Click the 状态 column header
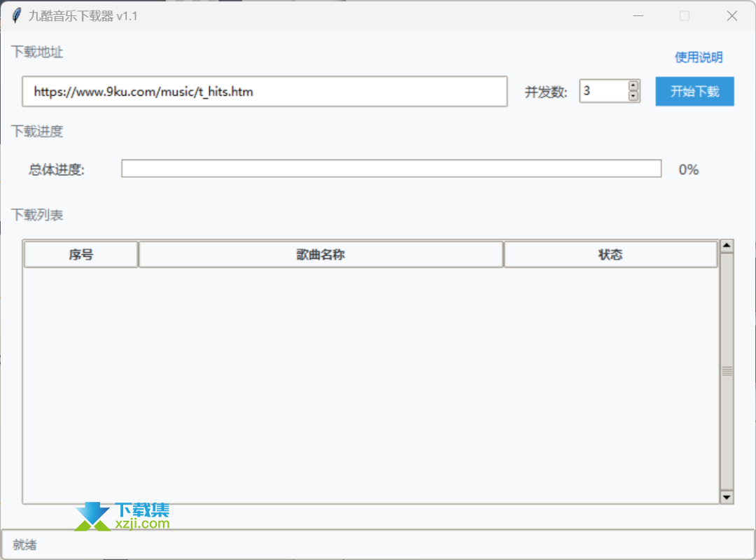 610,254
